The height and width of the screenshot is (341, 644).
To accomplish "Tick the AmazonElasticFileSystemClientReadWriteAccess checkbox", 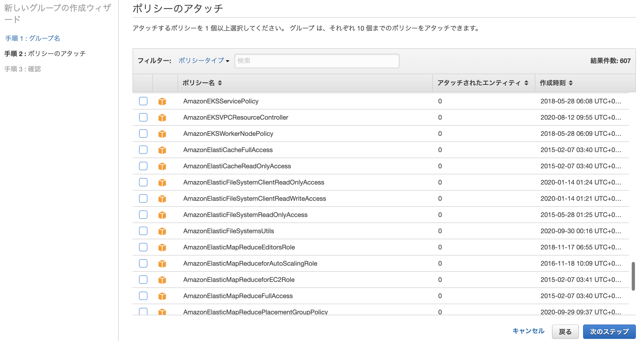I will 143,198.
